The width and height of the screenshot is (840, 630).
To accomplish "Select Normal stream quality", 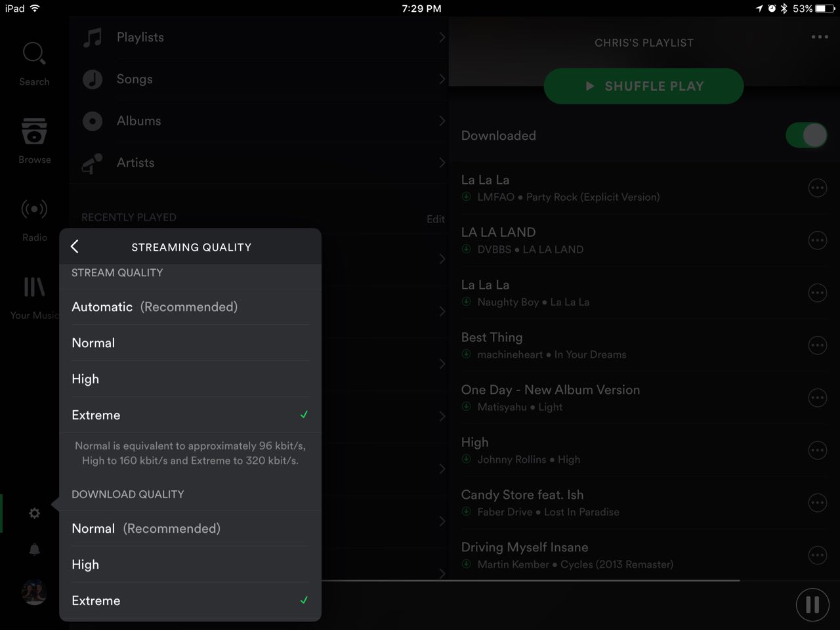I will tap(190, 343).
